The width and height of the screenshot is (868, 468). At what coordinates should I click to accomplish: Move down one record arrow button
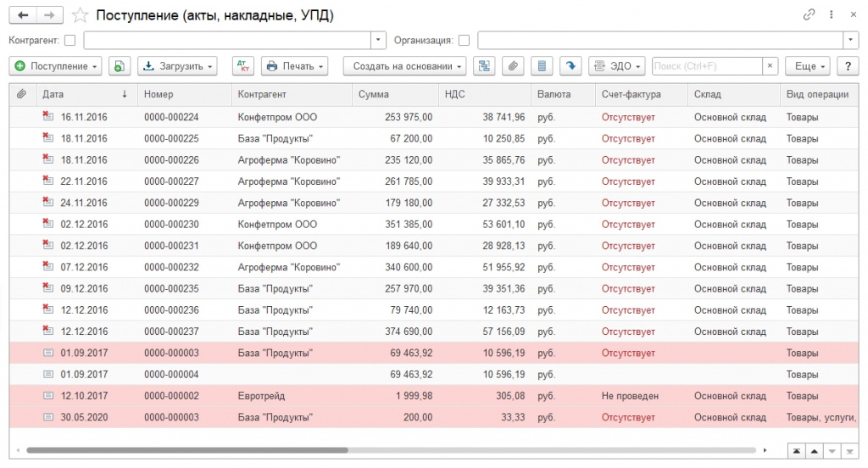832,451
